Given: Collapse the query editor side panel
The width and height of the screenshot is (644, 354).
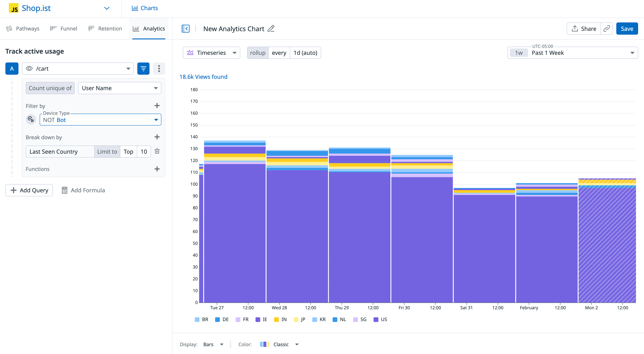Looking at the screenshot, I should pyautogui.click(x=186, y=29).
